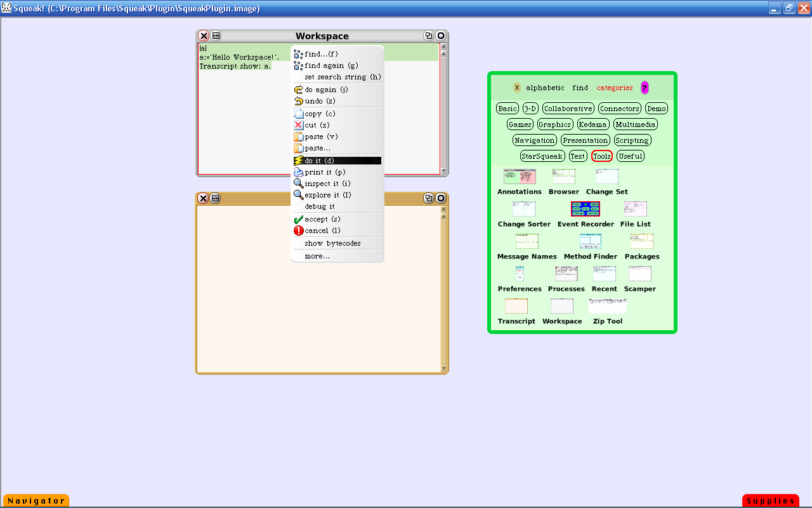The height and width of the screenshot is (508, 812).
Task: Pick the Method Finder thumbnail
Action: (x=591, y=241)
